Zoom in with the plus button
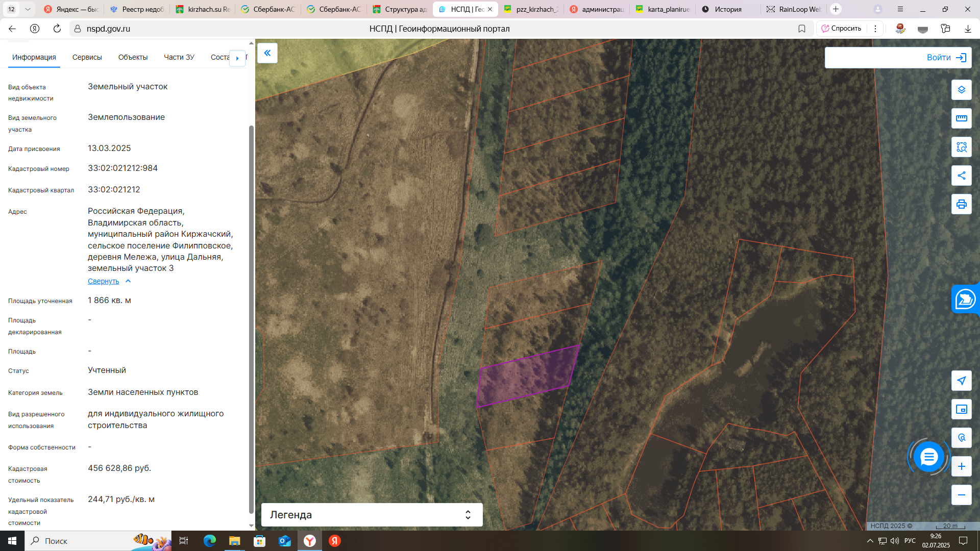 pos(961,466)
